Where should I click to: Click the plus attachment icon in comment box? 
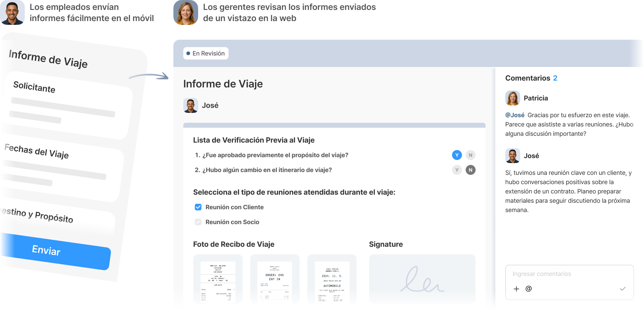(x=516, y=289)
